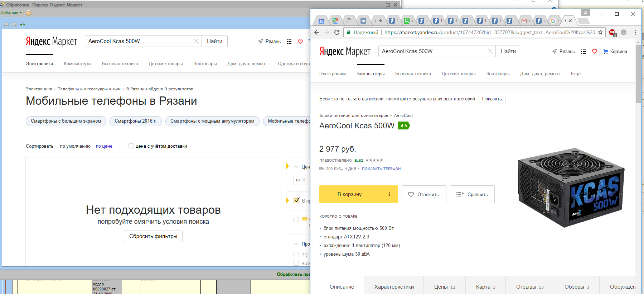Open Отзывы 13 product tab
This screenshot has width=644, height=294.
tap(530, 287)
